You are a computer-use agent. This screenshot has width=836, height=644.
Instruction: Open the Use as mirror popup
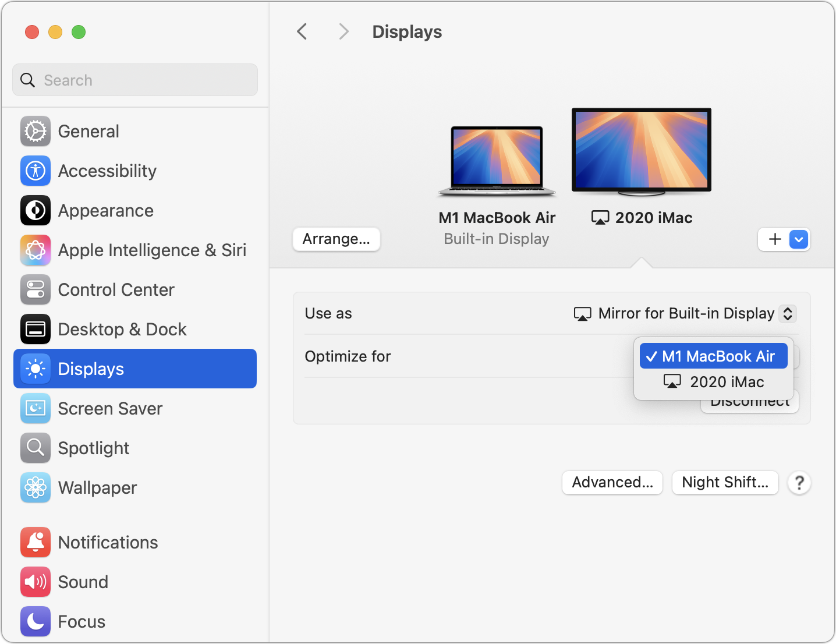pos(685,313)
